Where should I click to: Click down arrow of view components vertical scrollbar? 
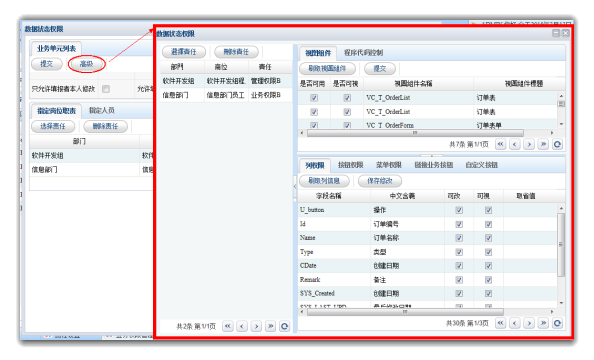click(561, 124)
